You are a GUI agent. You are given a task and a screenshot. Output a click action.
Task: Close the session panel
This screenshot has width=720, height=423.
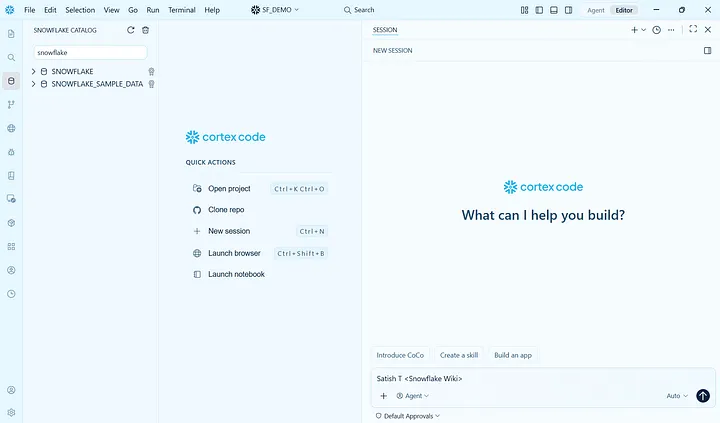click(x=708, y=29)
